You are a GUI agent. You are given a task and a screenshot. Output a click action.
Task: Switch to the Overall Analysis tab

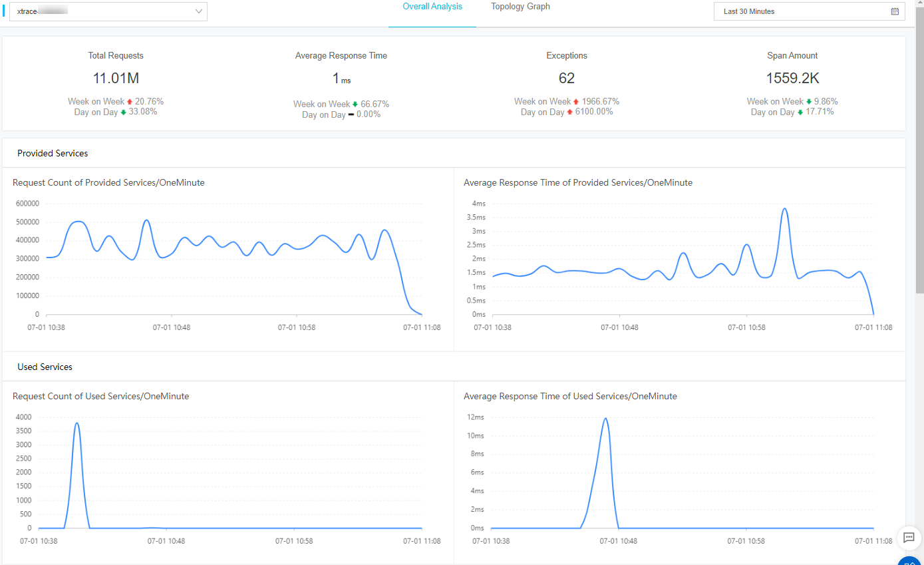tap(432, 7)
